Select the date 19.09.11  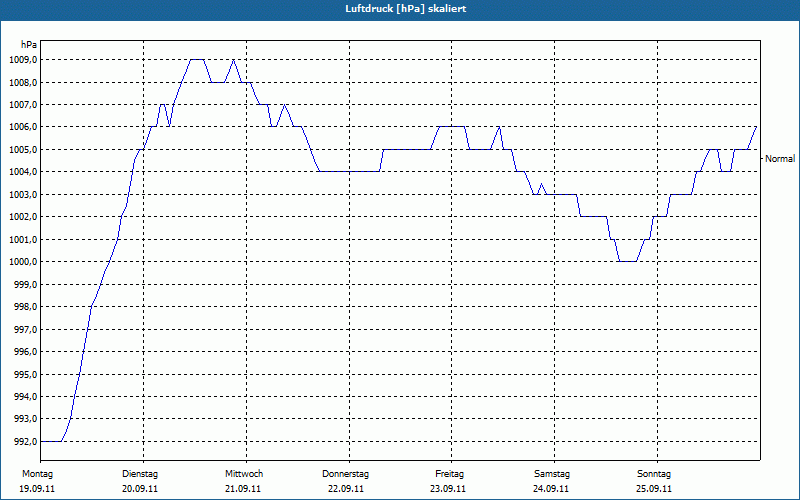click(37, 489)
